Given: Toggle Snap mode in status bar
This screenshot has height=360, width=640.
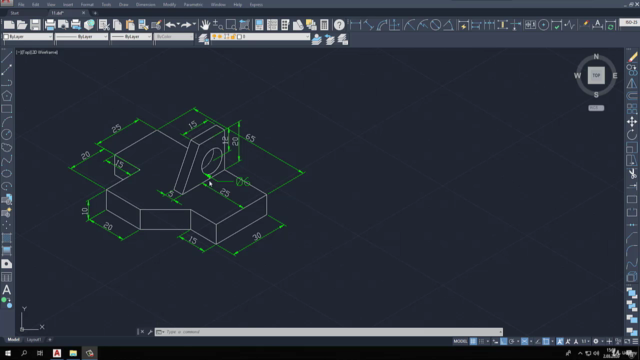Looking at the screenshot, I should 482,341.
